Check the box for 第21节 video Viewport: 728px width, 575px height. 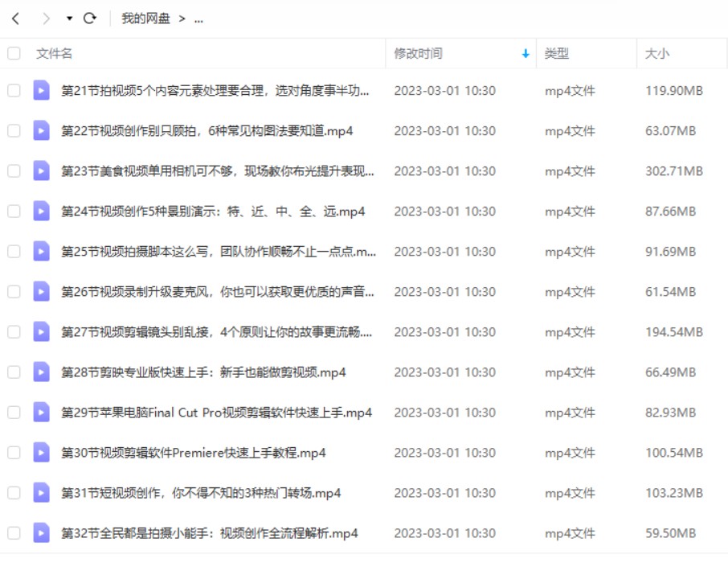click(x=14, y=90)
